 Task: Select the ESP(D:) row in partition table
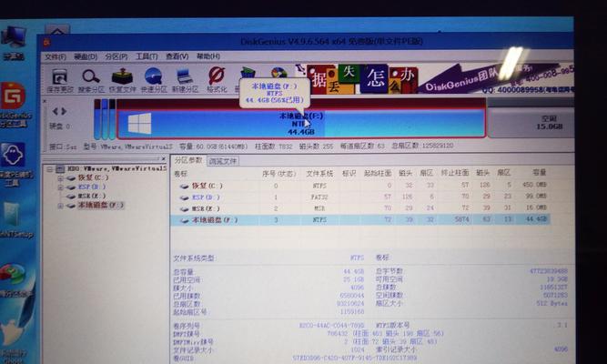click(x=360, y=197)
